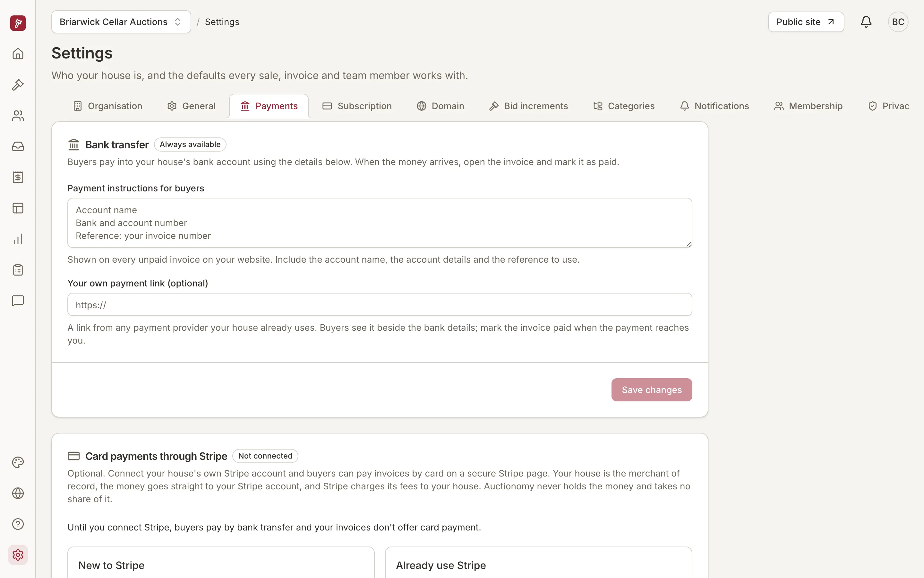This screenshot has width=924, height=578.
Task: Open the clipboard list icon in sidebar
Action: click(x=18, y=270)
